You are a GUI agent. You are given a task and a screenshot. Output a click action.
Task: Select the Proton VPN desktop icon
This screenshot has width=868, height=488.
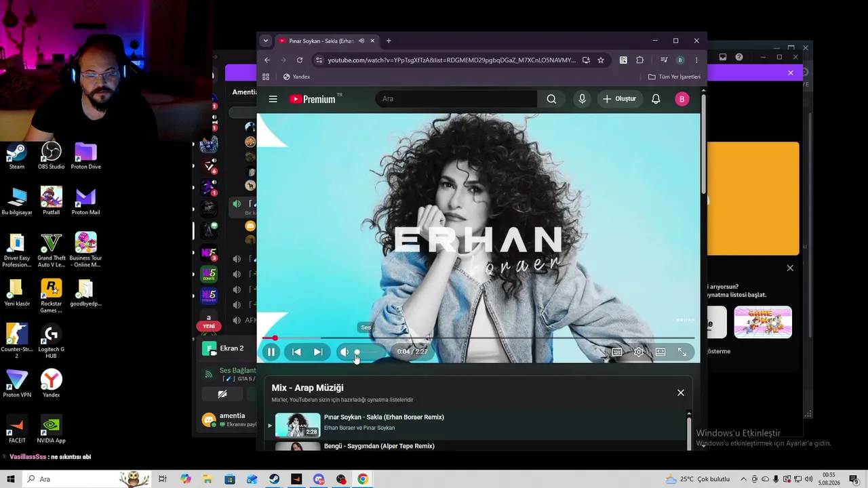tap(17, 384)
